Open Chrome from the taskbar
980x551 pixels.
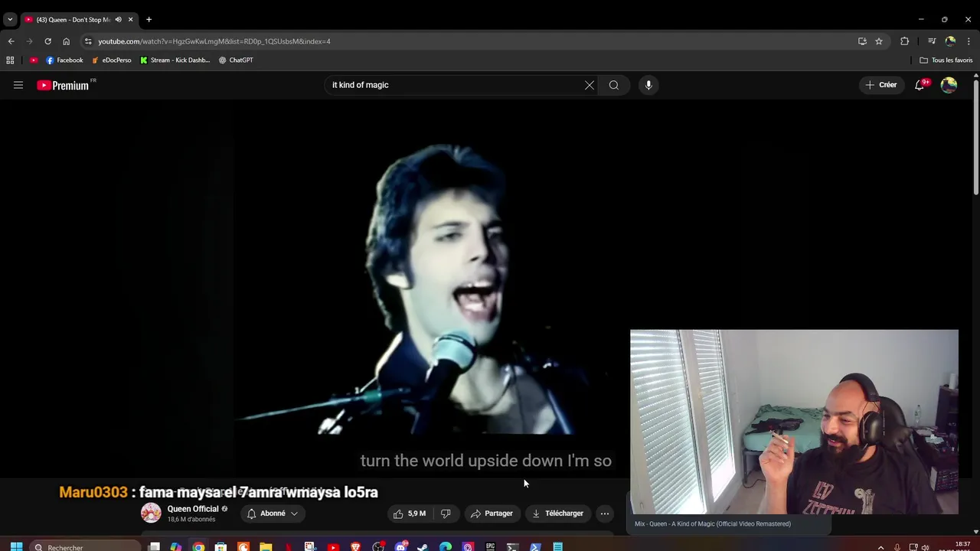pos(198,546)
